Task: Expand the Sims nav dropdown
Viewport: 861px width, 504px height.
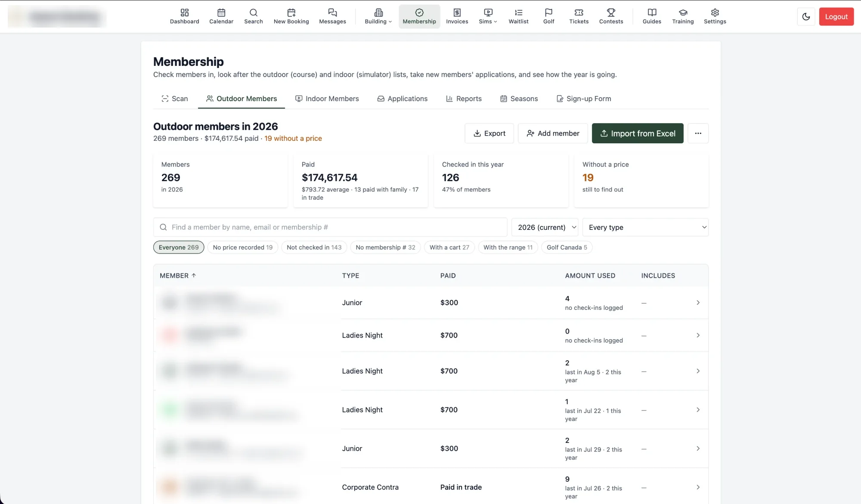Action: click(488, 16)
